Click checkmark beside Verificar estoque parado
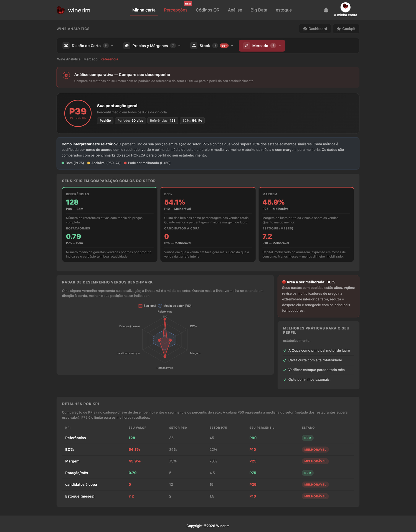This screenshot has height=532, width=416. 285,370
